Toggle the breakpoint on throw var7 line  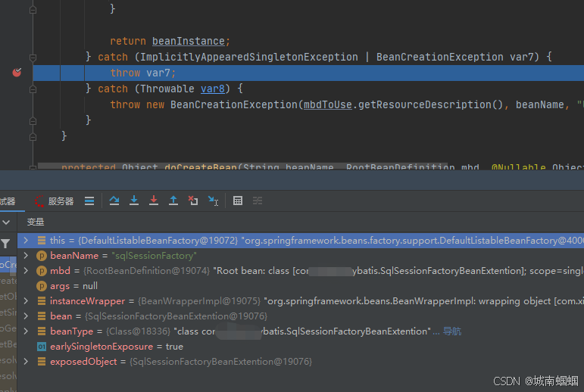point(17,72)
